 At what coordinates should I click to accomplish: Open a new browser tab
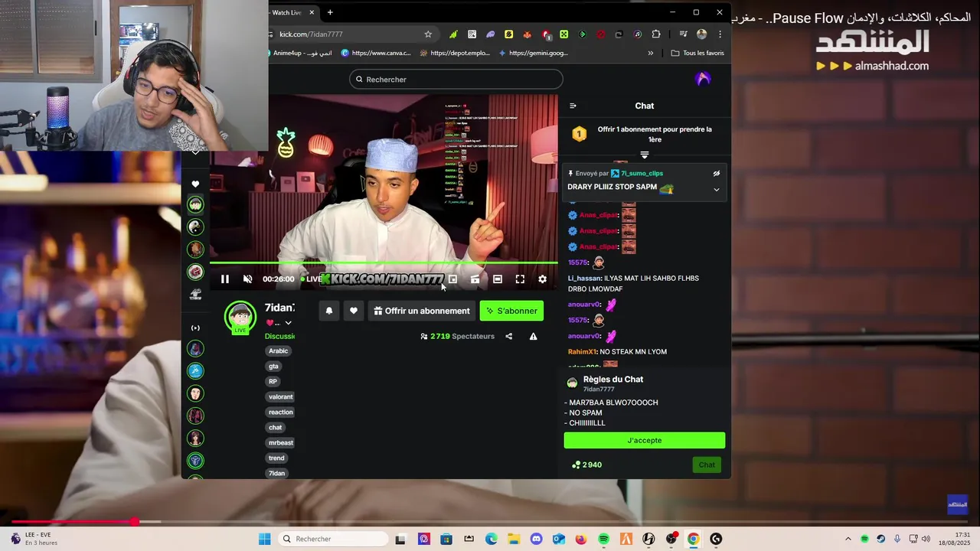(330, 12)
